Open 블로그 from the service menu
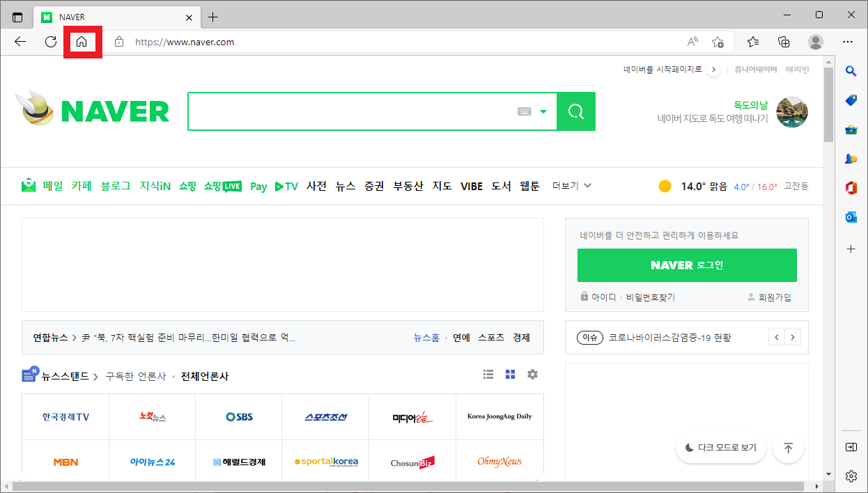 coord(116,186)
